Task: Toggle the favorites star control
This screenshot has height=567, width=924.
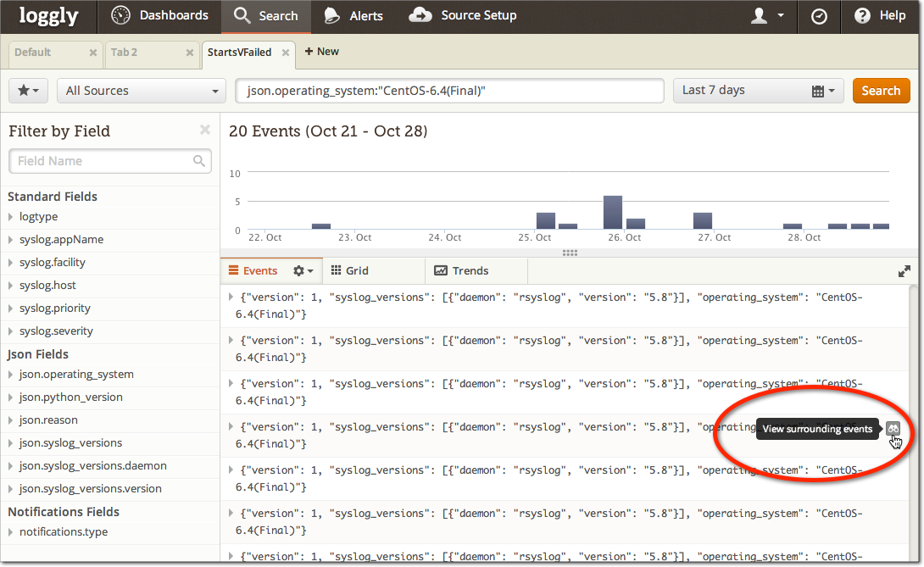Action: click(x=27, y=90)
